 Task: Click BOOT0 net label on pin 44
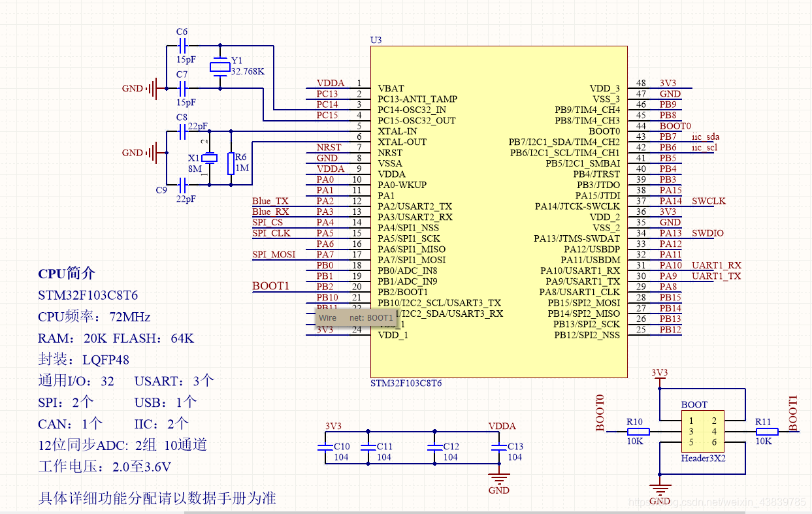click(675, 126)
